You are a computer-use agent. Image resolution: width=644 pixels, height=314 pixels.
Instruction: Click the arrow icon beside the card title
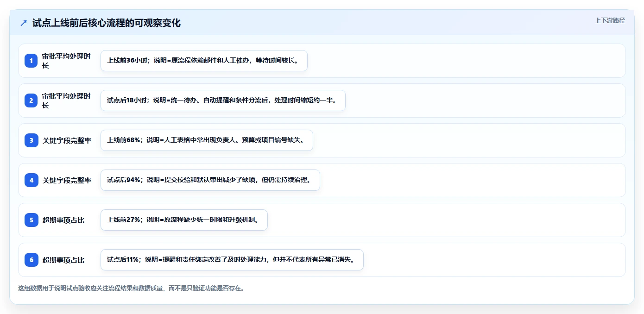click(x=24, y=23)
